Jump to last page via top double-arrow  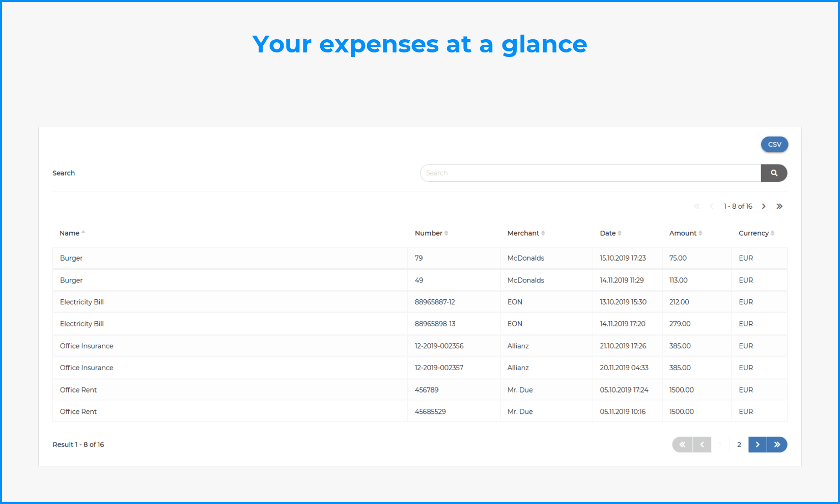tap(779, 206)
